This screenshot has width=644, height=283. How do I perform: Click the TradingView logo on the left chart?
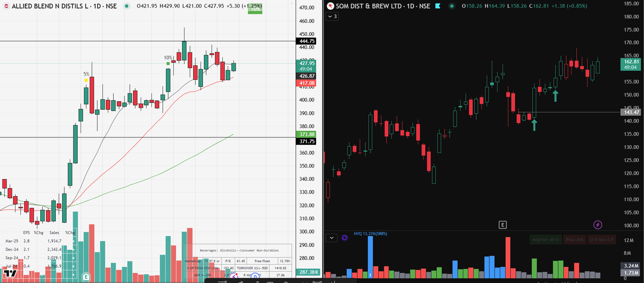(x=10, y=274)
